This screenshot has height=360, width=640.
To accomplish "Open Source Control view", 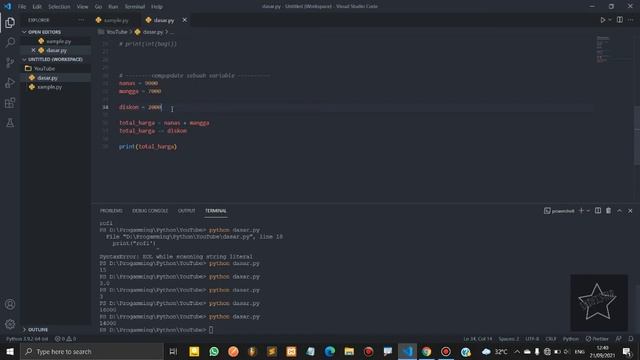I will click(10, 62).
